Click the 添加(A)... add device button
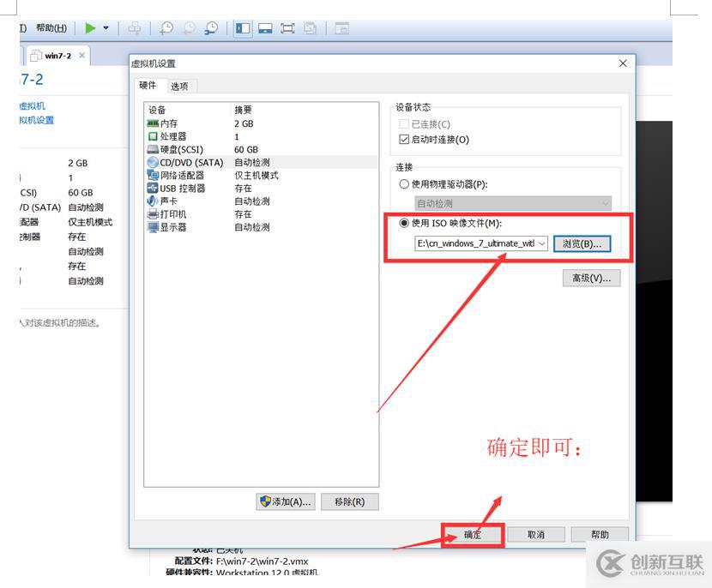The height and width of the screenshot is (588, 712). point(285,501)
